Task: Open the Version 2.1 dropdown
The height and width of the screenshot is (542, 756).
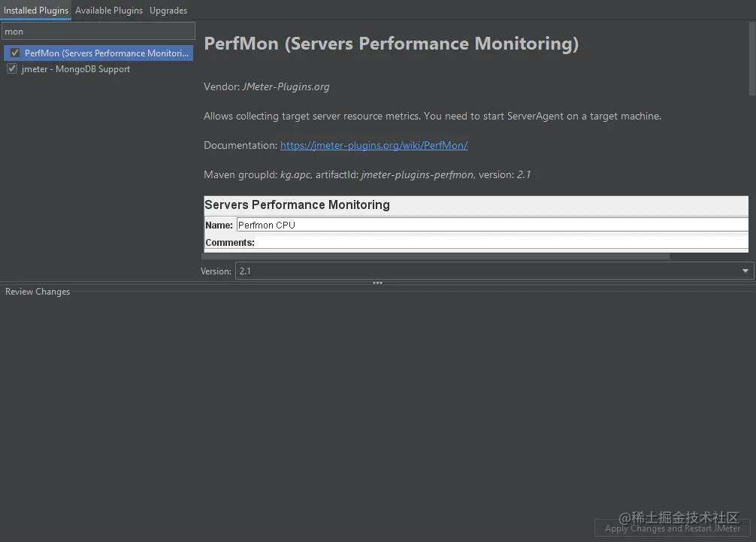Action: pyautogui.click(x=494, y=271)
